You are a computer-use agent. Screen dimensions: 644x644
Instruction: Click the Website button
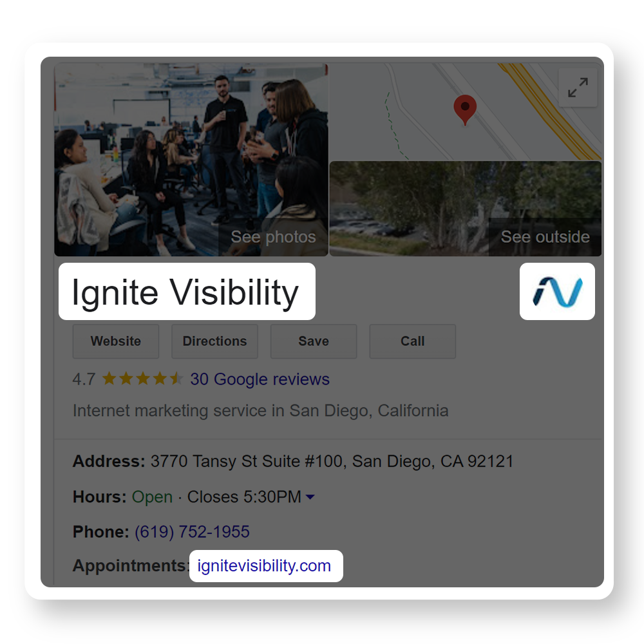116,341
